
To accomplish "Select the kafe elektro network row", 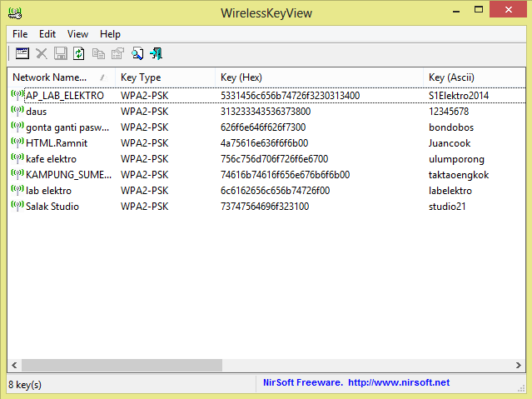I will 266,159.
